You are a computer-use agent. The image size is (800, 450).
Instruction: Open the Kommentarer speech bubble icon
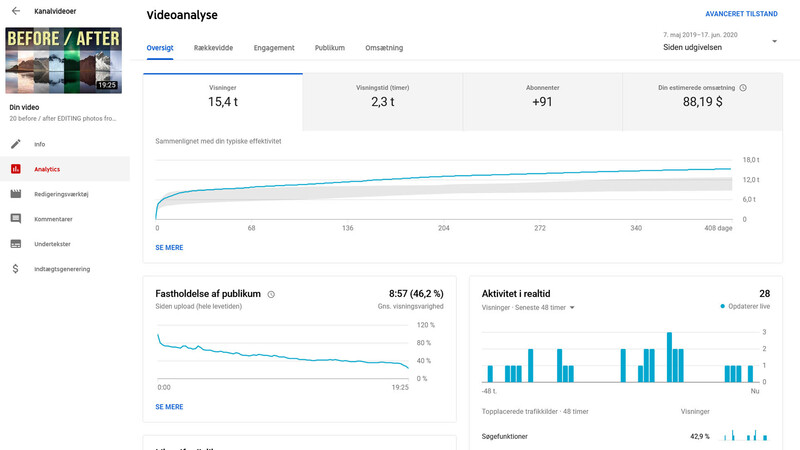click(16, 219)
